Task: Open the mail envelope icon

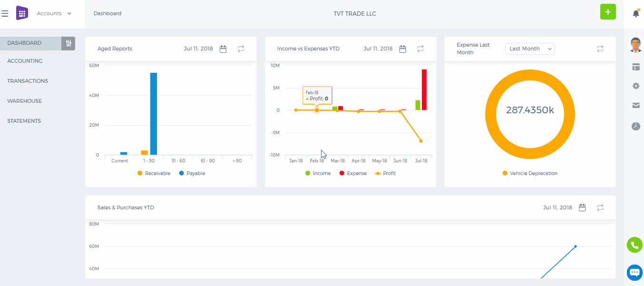Action: [636, 106]
